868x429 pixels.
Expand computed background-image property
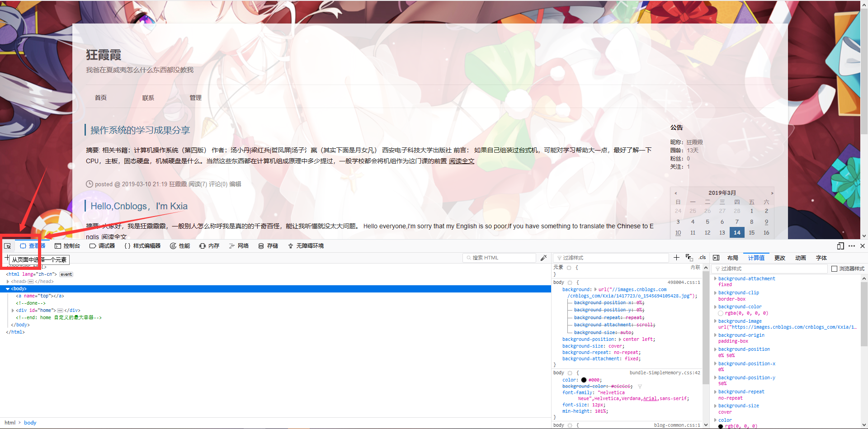[x=715, y=321]
